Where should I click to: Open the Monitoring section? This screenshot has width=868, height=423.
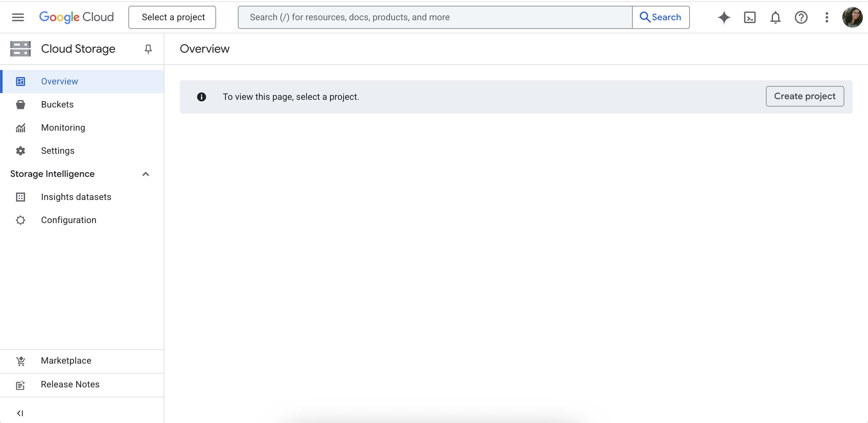pyautogui.click(x=63, y=128)
